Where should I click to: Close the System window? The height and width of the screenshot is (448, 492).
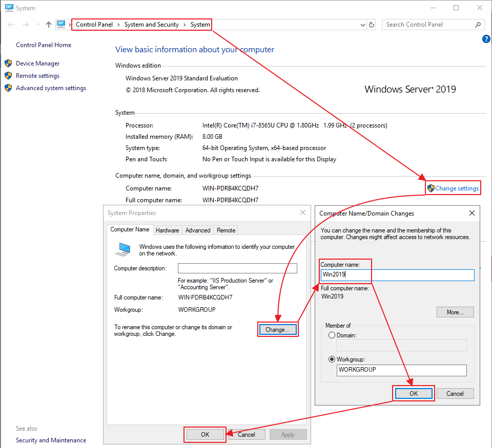click(x=480, y=8)
